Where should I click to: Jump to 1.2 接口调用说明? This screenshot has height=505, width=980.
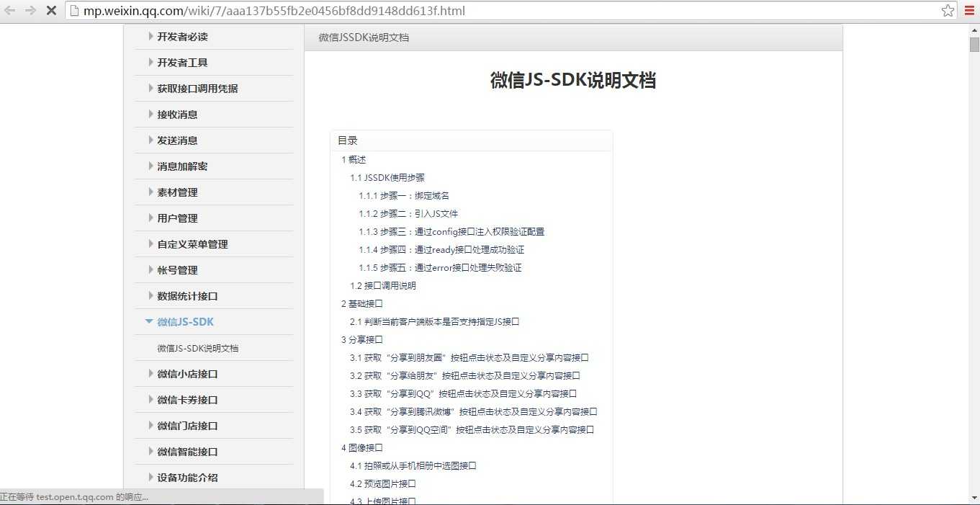[383, 286]
